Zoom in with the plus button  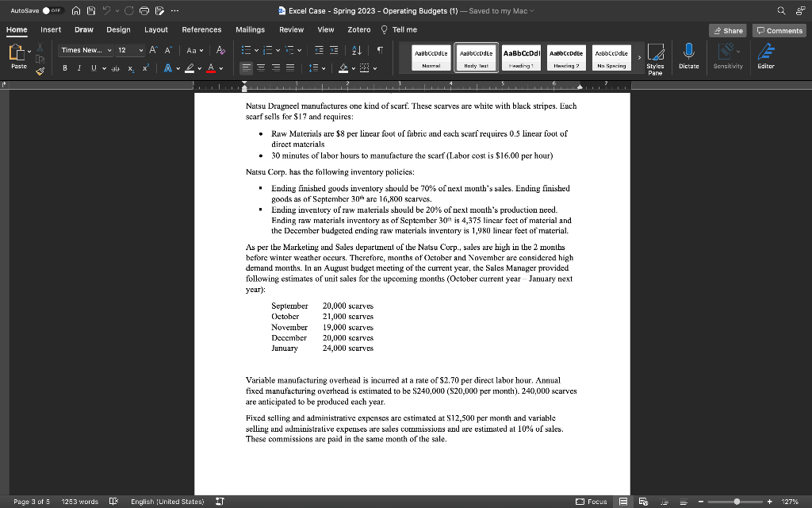pyautogui.click(x=769, y=502)
